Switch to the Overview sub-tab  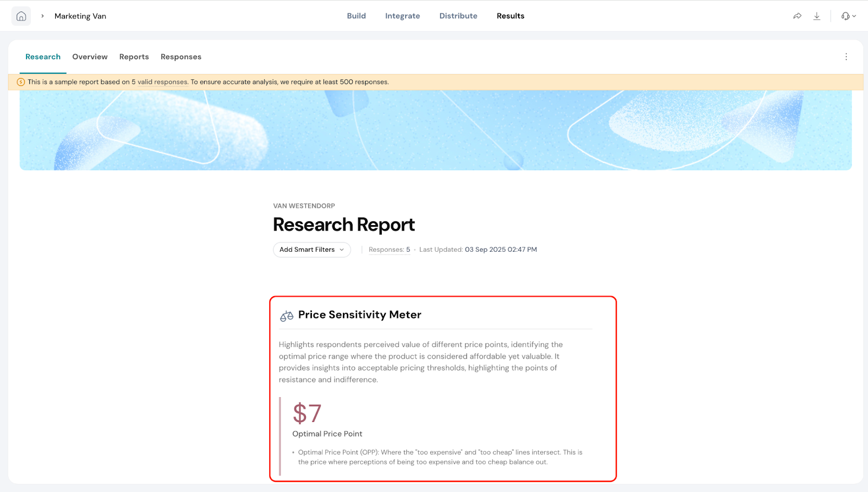coord(90,57)
